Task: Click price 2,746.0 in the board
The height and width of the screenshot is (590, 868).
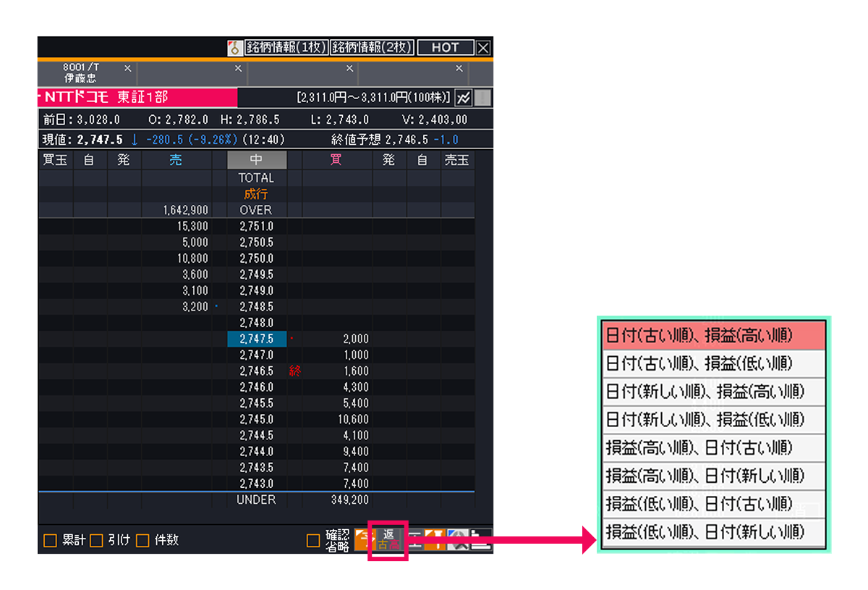Action: [256, 387]
